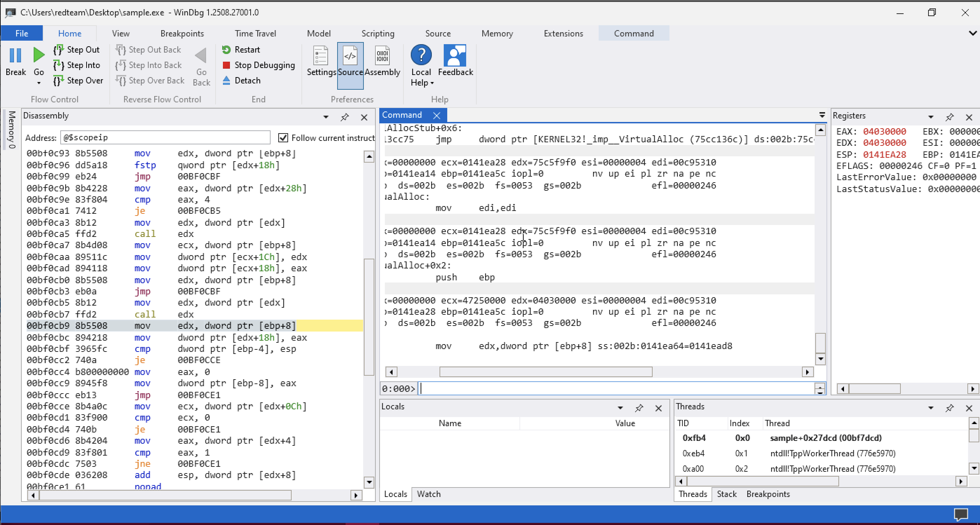Switch preference to Assembly mode
The height and width of the screenshot is (525, 980).
click(382, 61)
